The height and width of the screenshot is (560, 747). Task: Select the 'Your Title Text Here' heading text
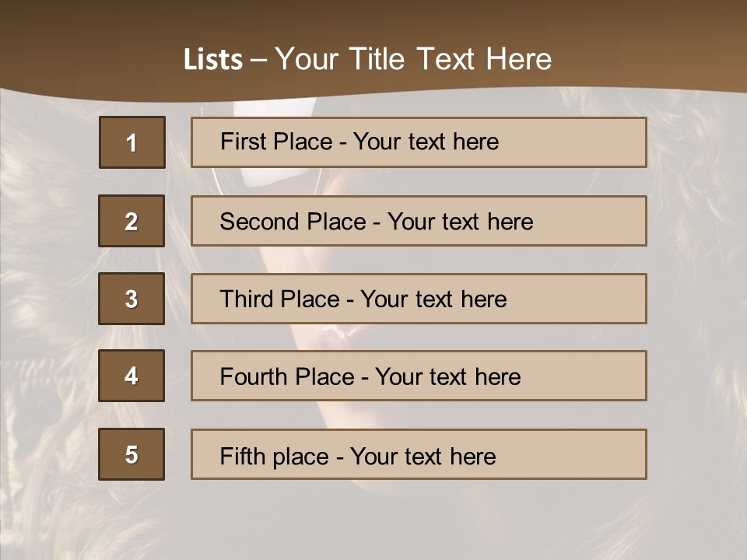412,59
